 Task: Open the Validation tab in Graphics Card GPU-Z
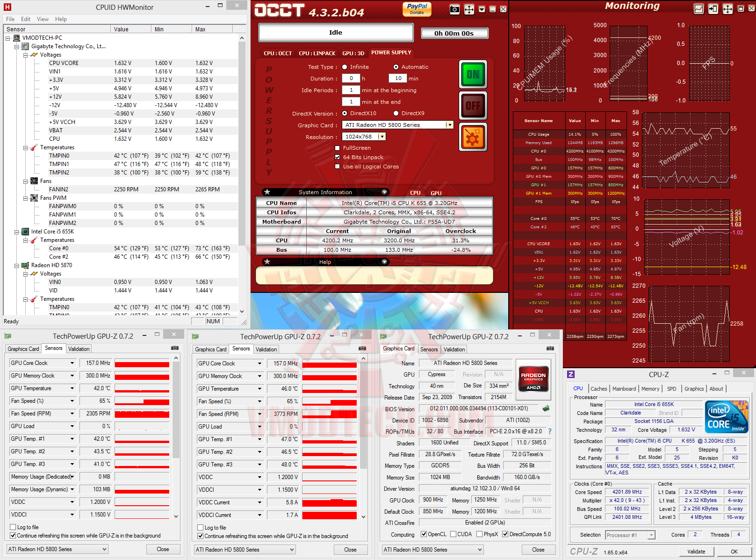pos(454,349)
